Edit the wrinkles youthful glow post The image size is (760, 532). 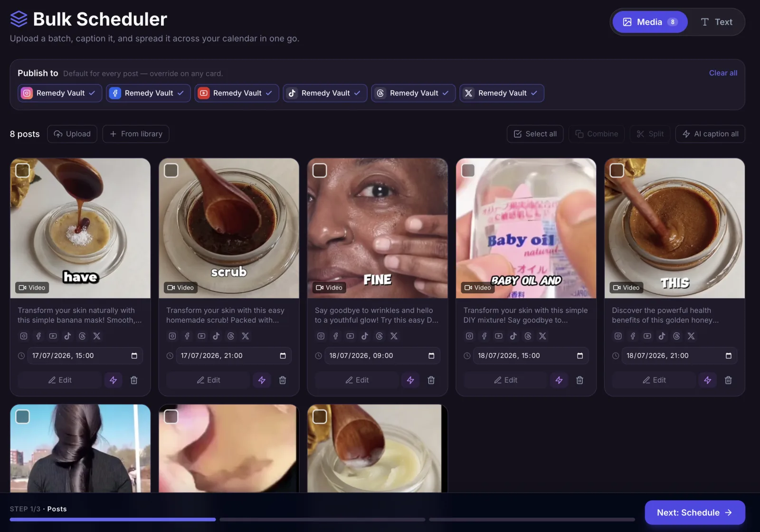click(357, 380)
